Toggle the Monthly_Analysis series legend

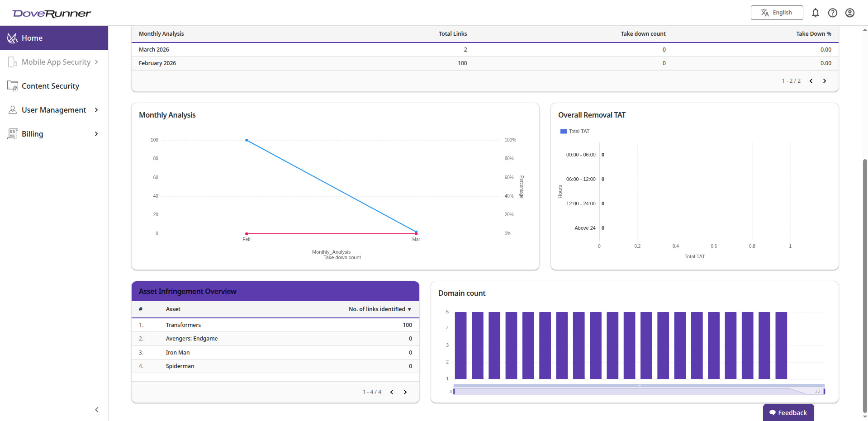click(x=331, y=252)
